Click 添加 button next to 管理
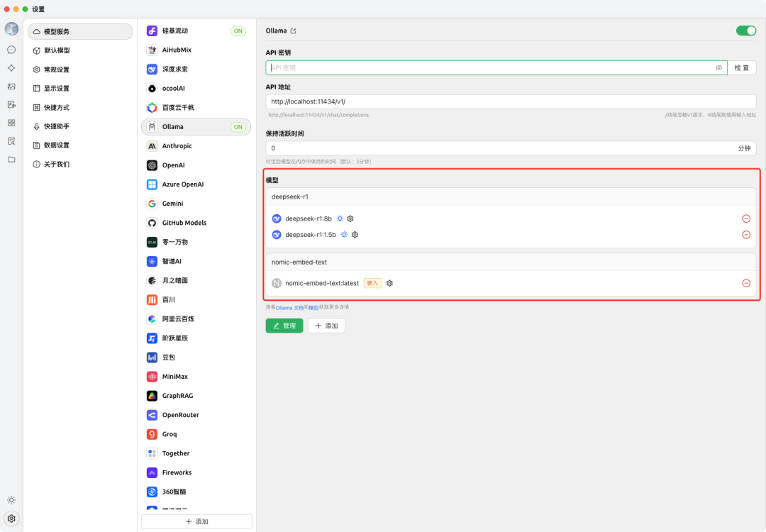Image resolution: width=766 pixels, height=532 pixels. [x=326, y=326]
